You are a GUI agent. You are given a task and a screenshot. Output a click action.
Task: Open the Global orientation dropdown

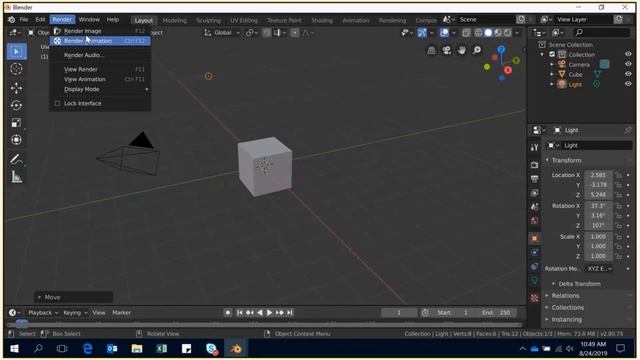coord(222,33)
